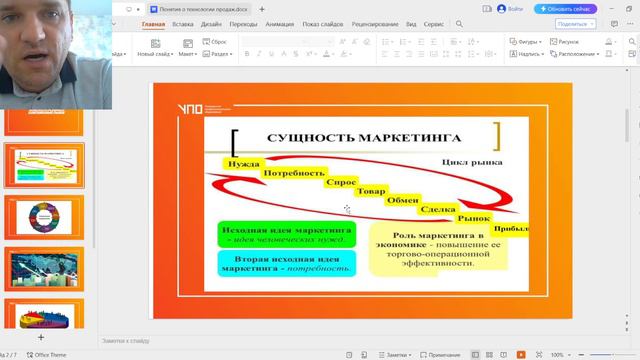The image size is (640, 360).
Task: Toggle Italic formatting
Action: [x=259, y=54]
